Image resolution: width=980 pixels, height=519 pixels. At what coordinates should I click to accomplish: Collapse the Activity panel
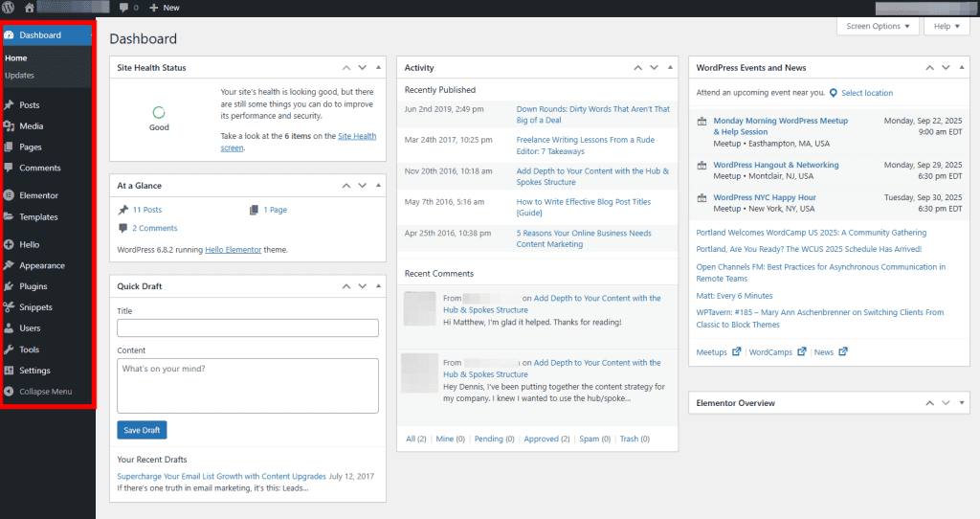[x=670, y=68]
